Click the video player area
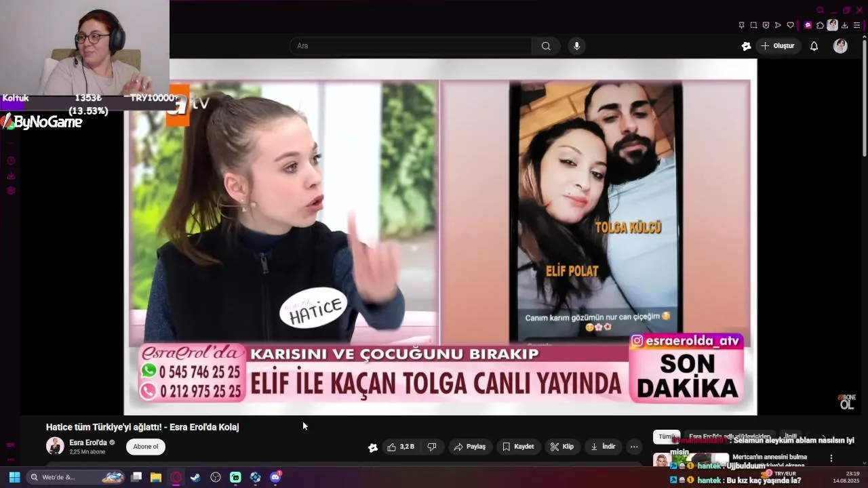 click(x=440, y=237)
